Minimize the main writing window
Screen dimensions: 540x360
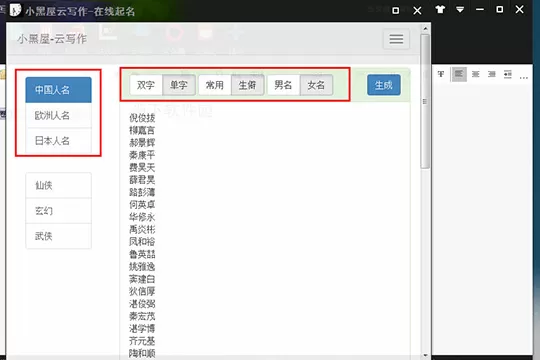tap(479, 10)
